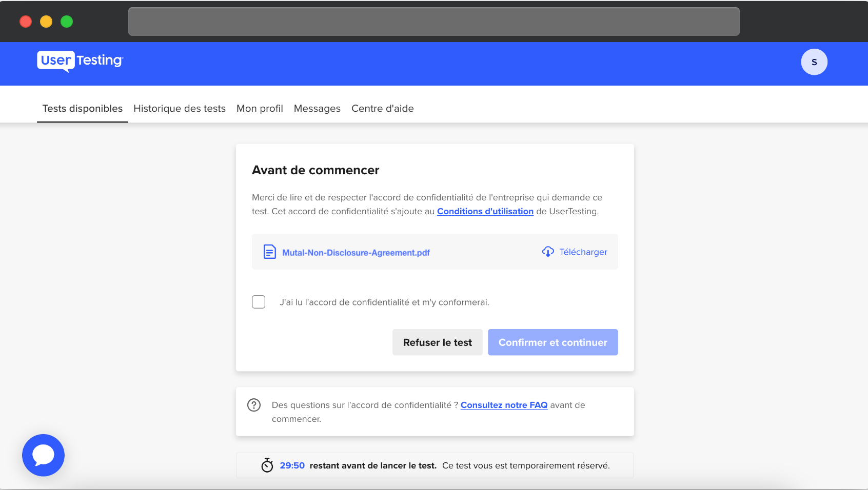Screen dimensions: 868x490
Task: Click Confirmer et continuer button
Action: tap(553, 342)
